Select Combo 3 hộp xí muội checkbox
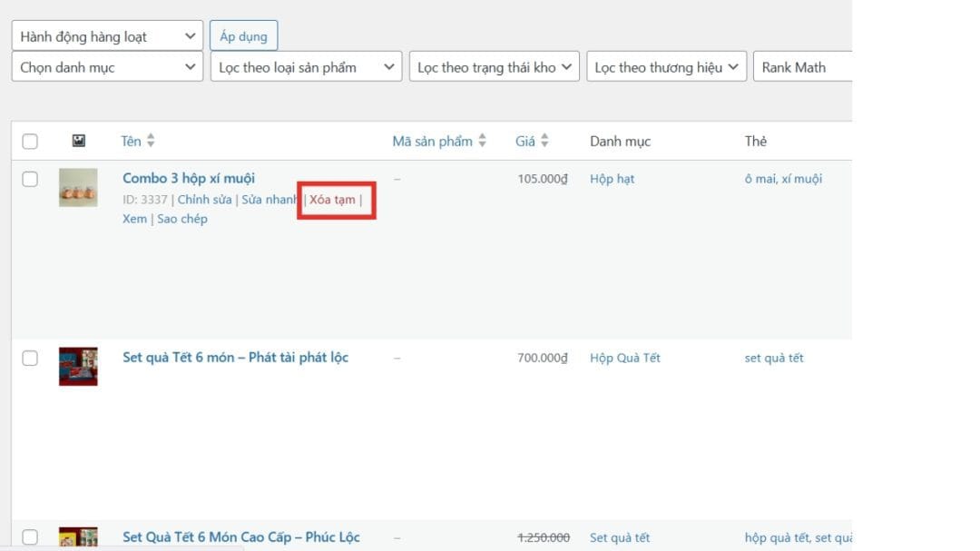The height and width of the screenshot is (551, 980). [30, 180]
